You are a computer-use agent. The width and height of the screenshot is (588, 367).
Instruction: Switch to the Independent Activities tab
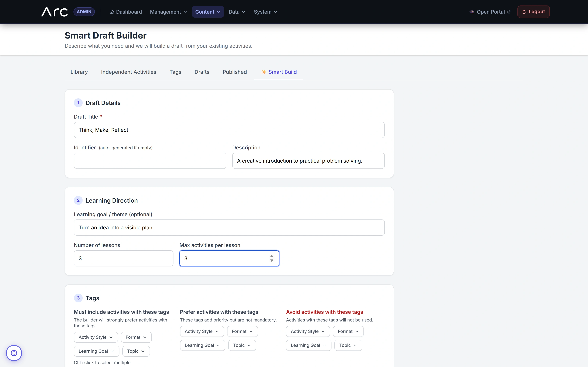(129, 72)
